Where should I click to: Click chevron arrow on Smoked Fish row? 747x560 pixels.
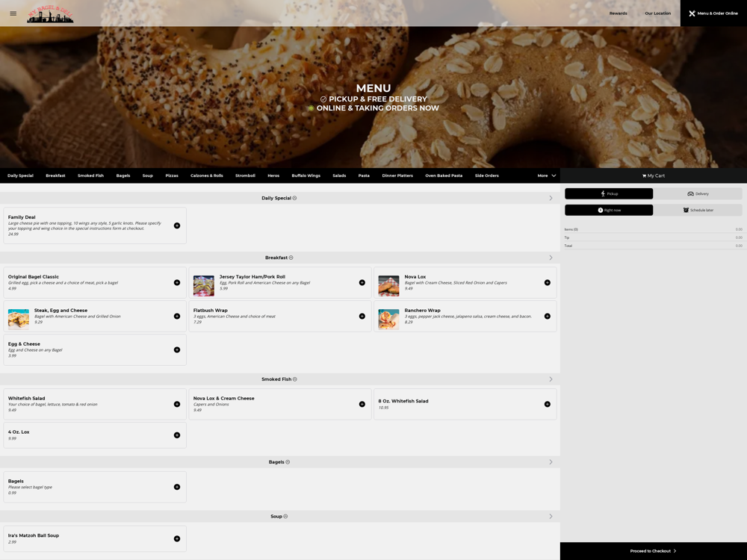[x=551, y=379]
